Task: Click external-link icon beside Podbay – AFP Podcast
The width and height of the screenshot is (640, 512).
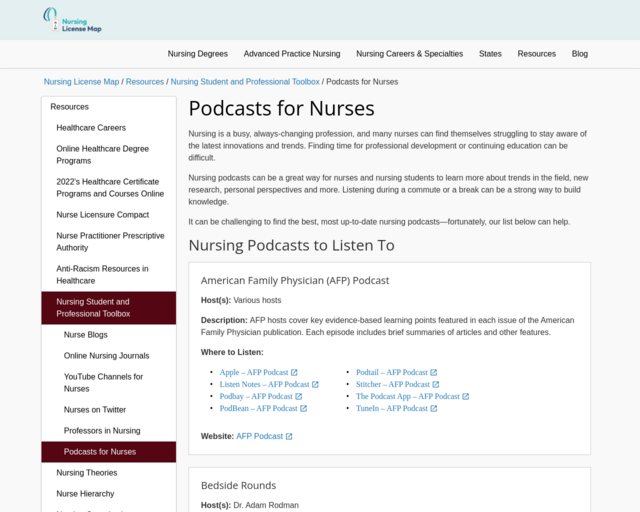Action: pyautogui.click(x=298, y=396)
